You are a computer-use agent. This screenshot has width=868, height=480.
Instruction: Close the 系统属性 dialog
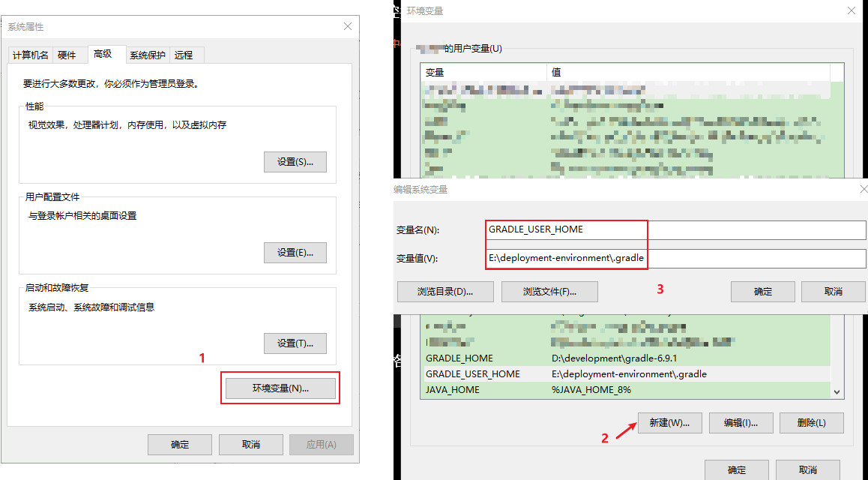point(348,26)
